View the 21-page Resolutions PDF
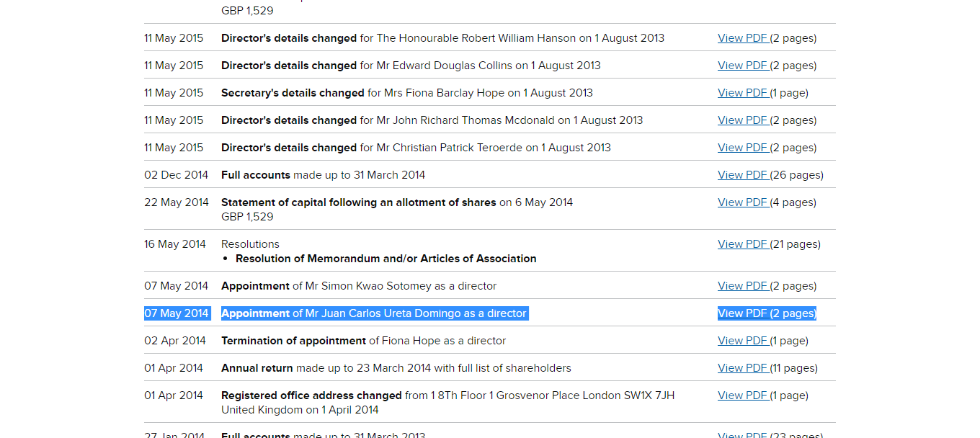980x438 pixels. click(x=743, y=244)
